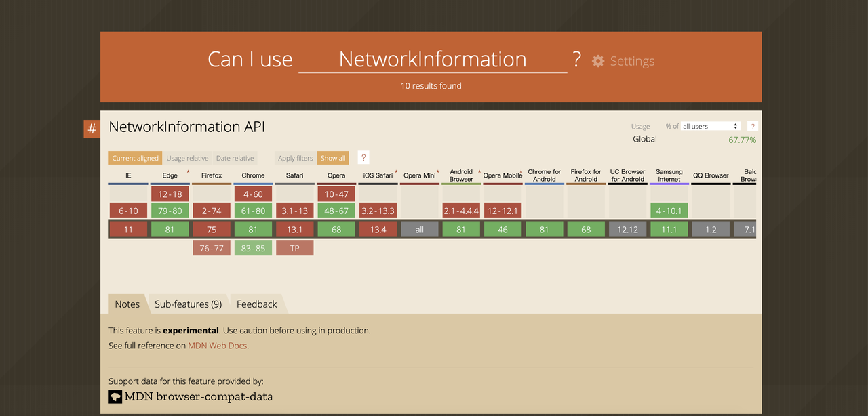Toggle Apply filters

pyautogui.click(x=295, y=158)
